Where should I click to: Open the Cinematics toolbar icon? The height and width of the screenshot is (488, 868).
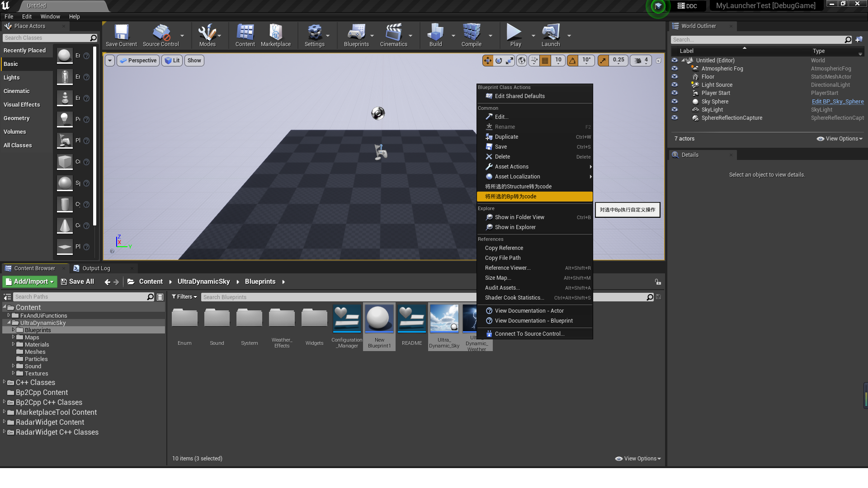click(x=393, y=35)
